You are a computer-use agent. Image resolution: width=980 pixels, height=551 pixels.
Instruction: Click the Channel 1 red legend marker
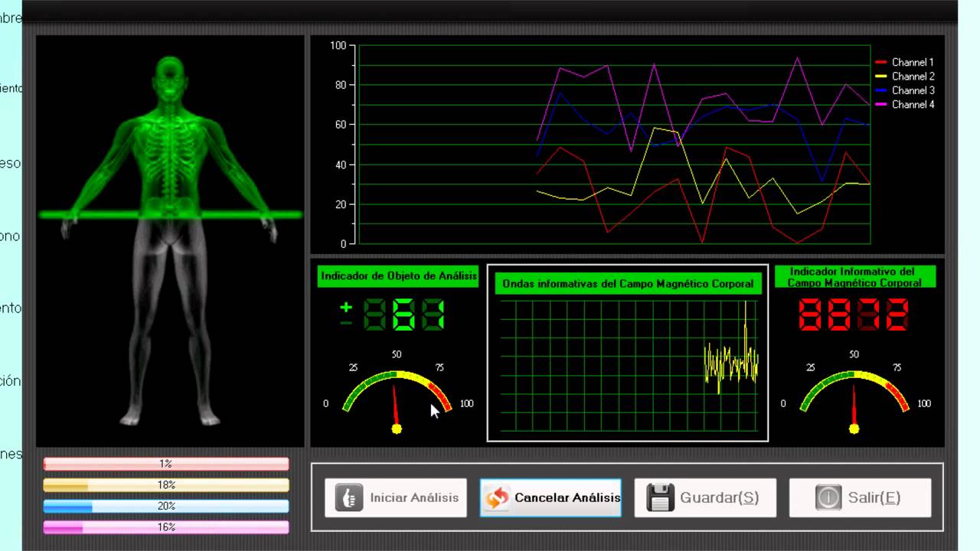pyautogui.click(x=880, y=63)
